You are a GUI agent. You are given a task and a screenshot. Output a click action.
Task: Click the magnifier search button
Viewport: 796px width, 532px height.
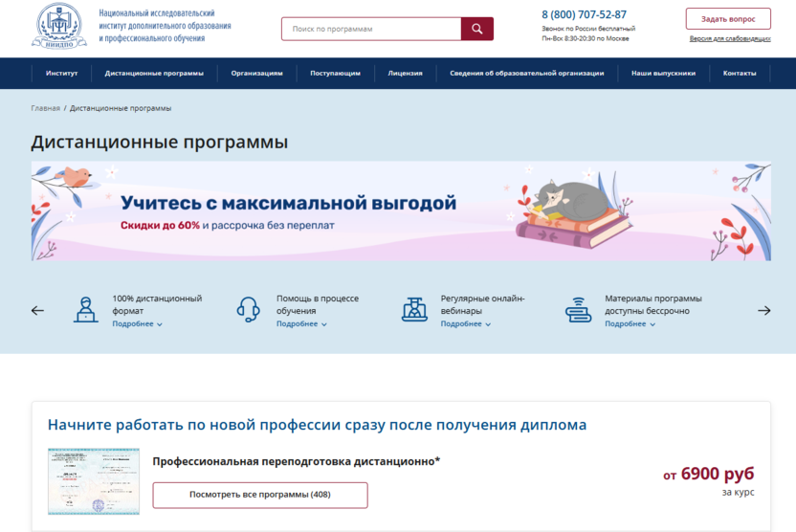tap(476, 29)
